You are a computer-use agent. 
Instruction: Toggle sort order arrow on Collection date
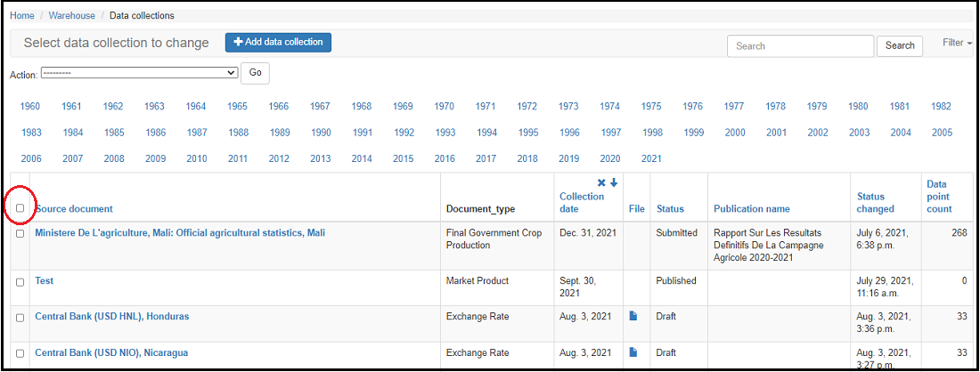(x=614, y=182)
